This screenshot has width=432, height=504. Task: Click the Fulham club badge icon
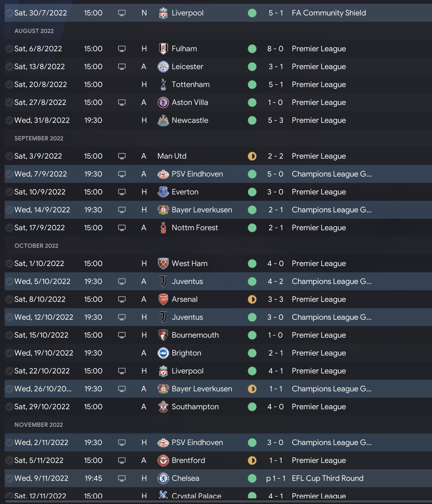point(163,49)
